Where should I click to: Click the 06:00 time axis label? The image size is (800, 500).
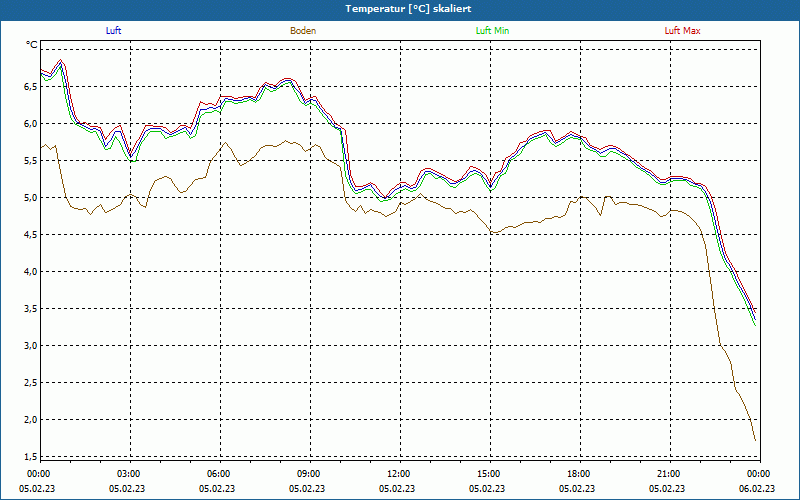coord(217,474)
